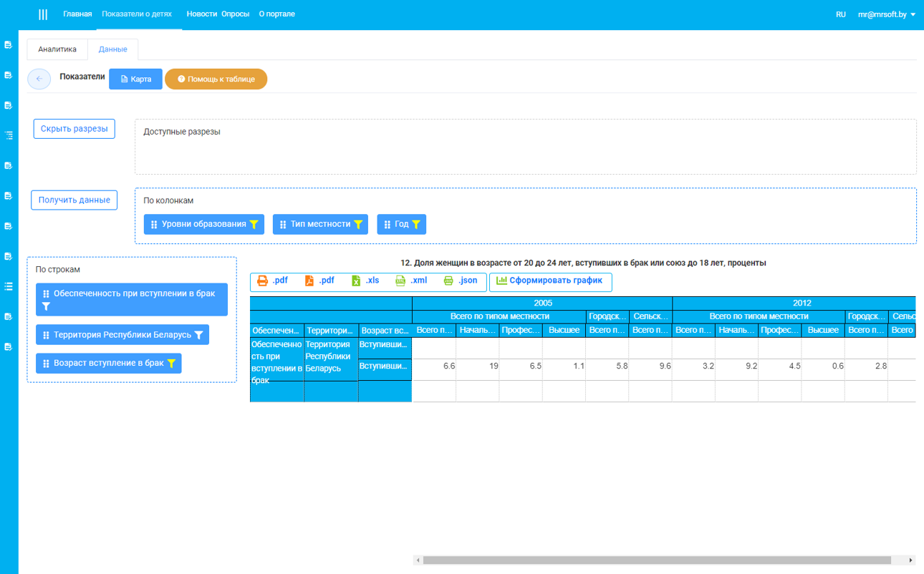Click the back arrow beside Показатели
This screenshot has width=924, height=574.
(x=39, y=79)
